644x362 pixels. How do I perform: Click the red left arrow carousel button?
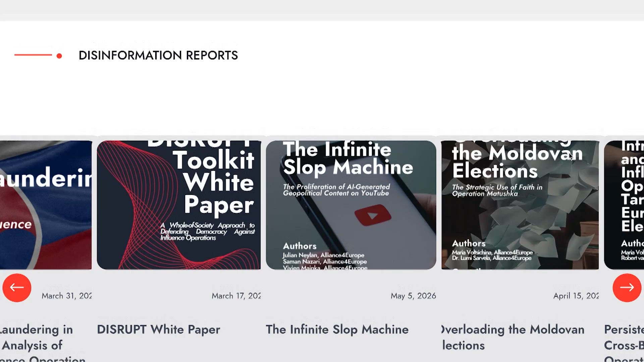coord(17,288)
